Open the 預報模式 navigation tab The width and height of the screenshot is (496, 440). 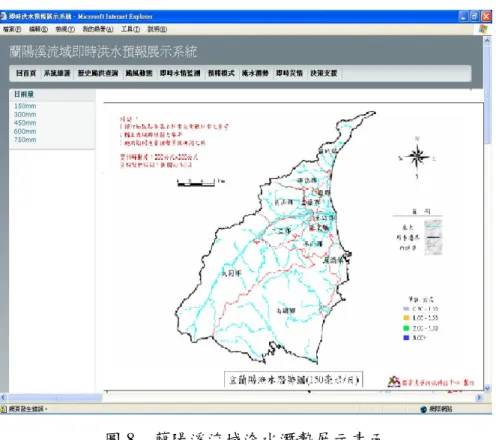coord(221,73)
